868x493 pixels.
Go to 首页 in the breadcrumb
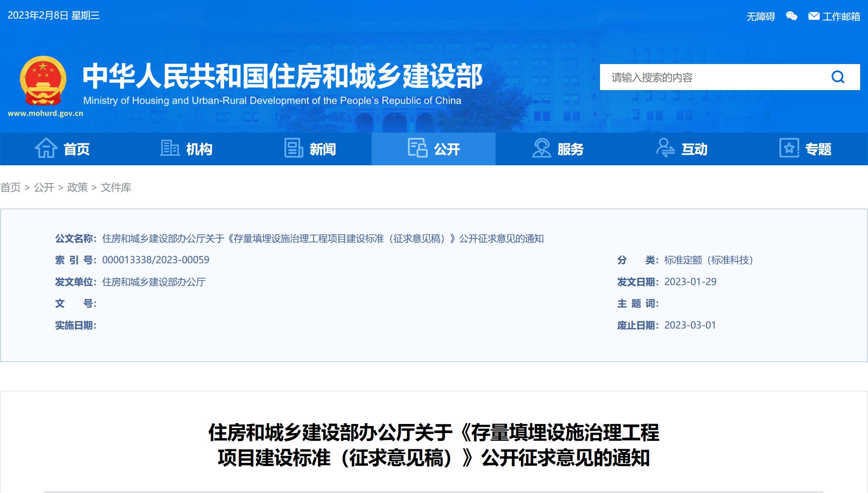10,188
